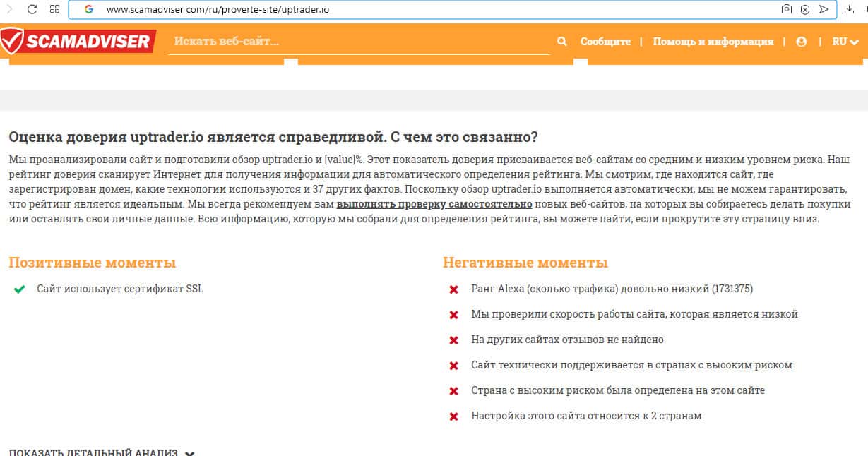Open the 'Сообщите' menu item
Screen dimensions: 868x456
605,42
